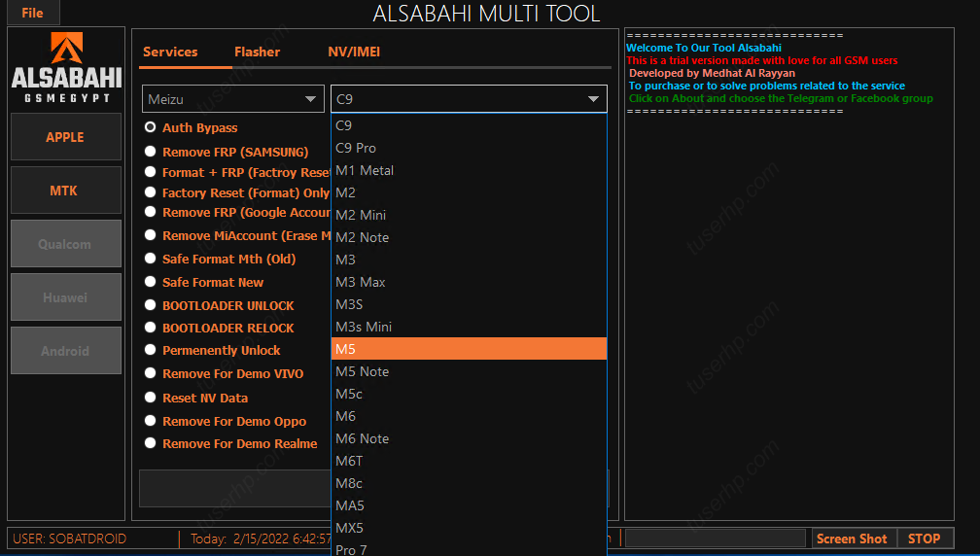Choose M6 in the model list

469,416
